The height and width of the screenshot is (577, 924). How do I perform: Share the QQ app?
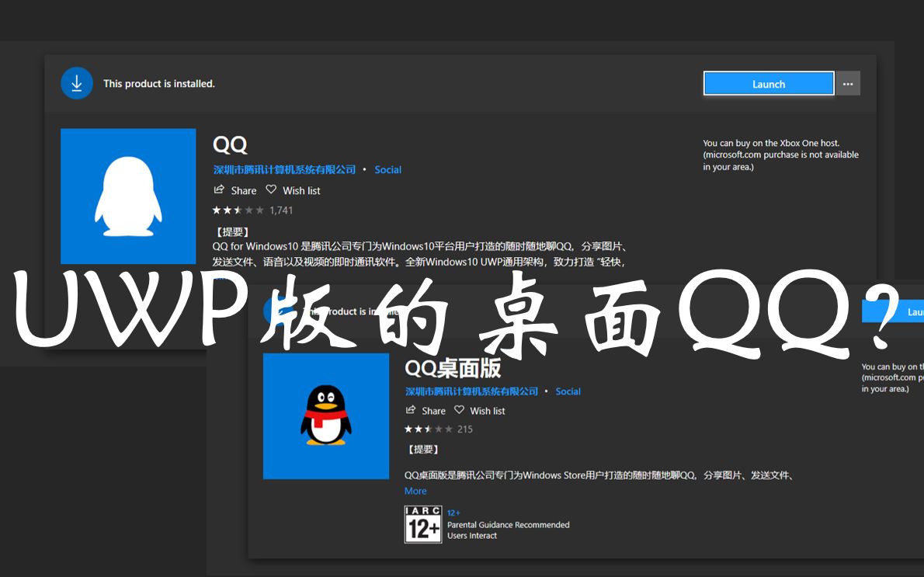click(234, 190)
